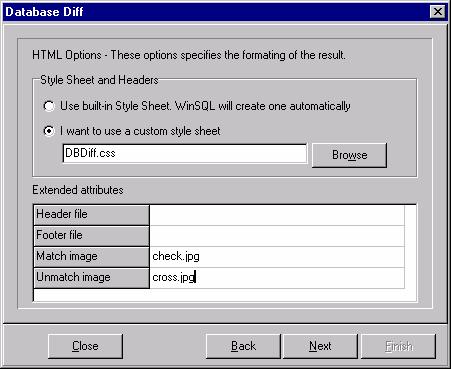The image size is (451, 369).
Task: Click the check.jpg Match image cell
Action: (277, 257)
